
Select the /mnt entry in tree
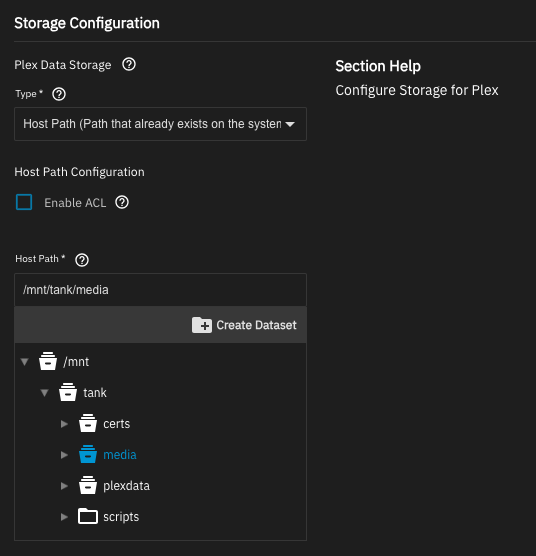(76, 362)
